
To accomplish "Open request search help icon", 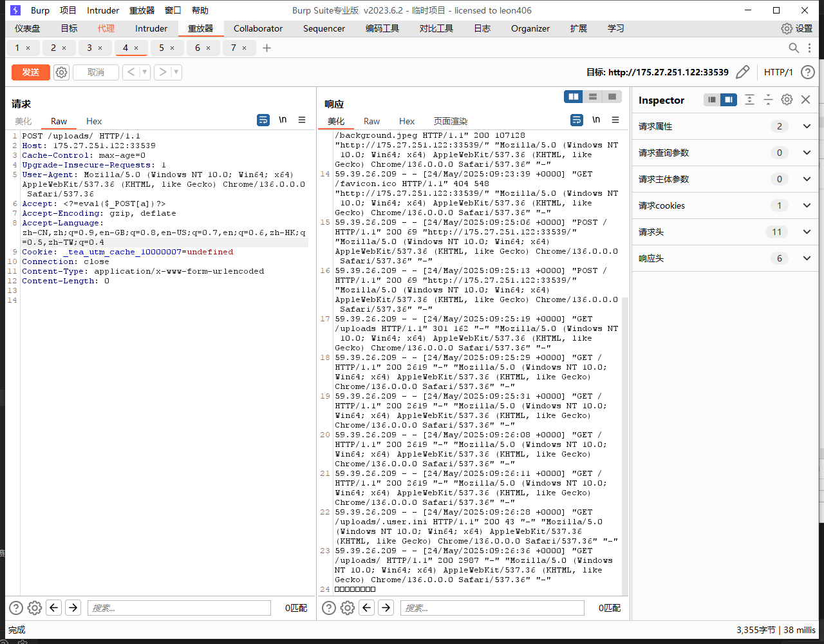I will point(16,607).
